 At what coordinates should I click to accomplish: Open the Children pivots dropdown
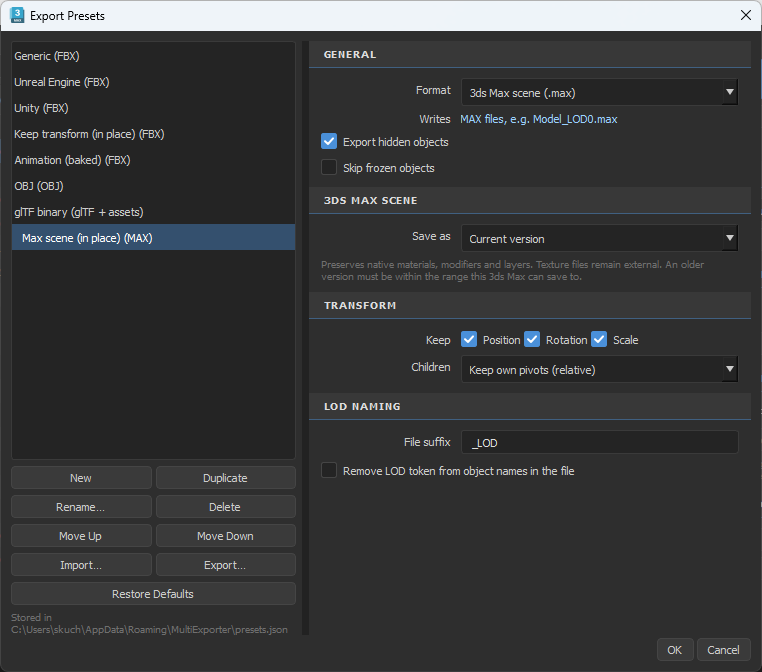(x=599, y=369)
